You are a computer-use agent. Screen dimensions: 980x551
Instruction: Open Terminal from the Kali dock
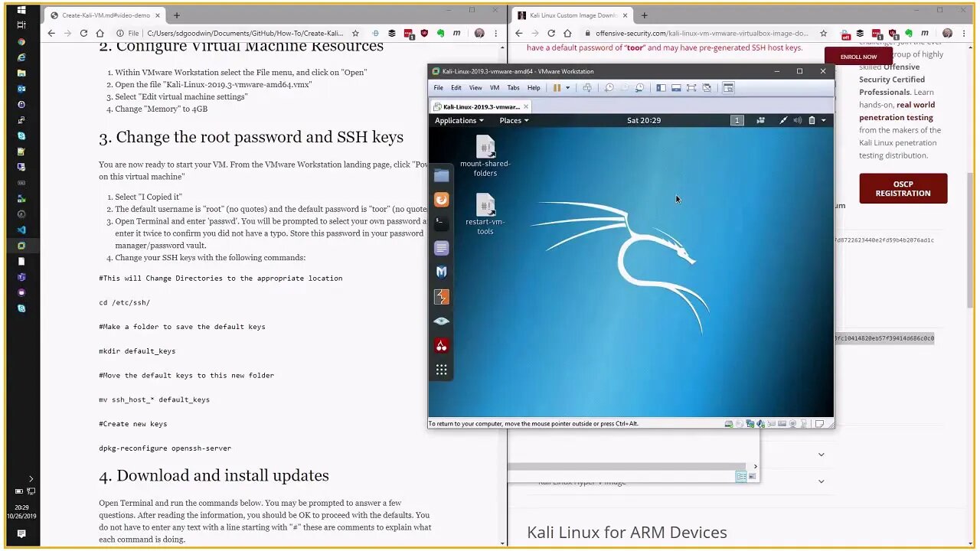(x=441, y=223)
